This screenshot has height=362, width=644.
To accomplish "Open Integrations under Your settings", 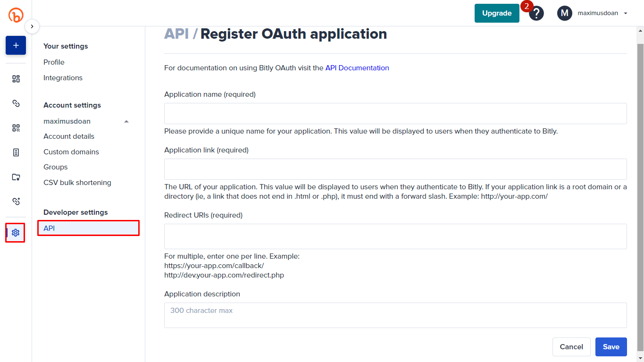I will click(x=63, y=78).
